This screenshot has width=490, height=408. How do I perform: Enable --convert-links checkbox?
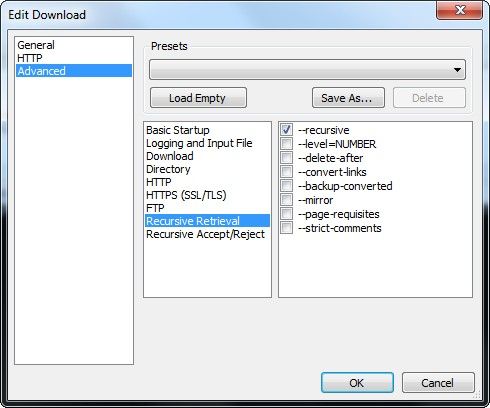[286, 172]
